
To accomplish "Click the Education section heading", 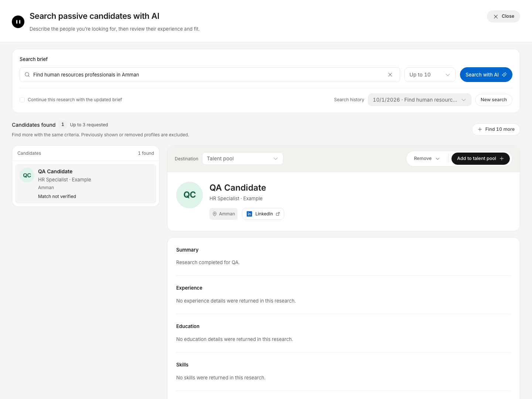I will click(x=188, y=327).
